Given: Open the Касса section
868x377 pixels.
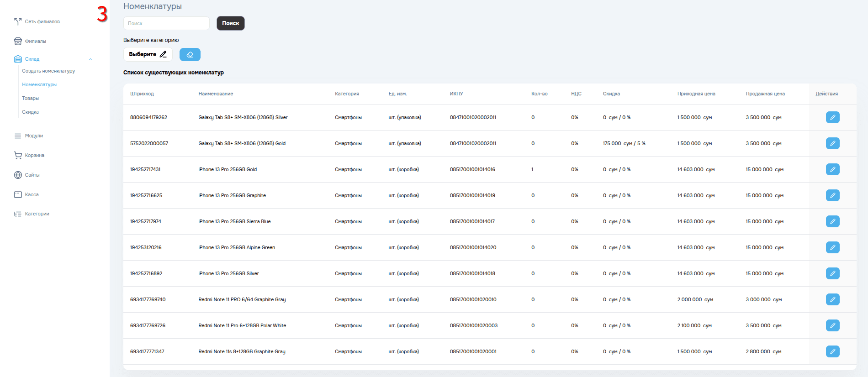Looking at the screenshot, I should click(x=32, y=194).
